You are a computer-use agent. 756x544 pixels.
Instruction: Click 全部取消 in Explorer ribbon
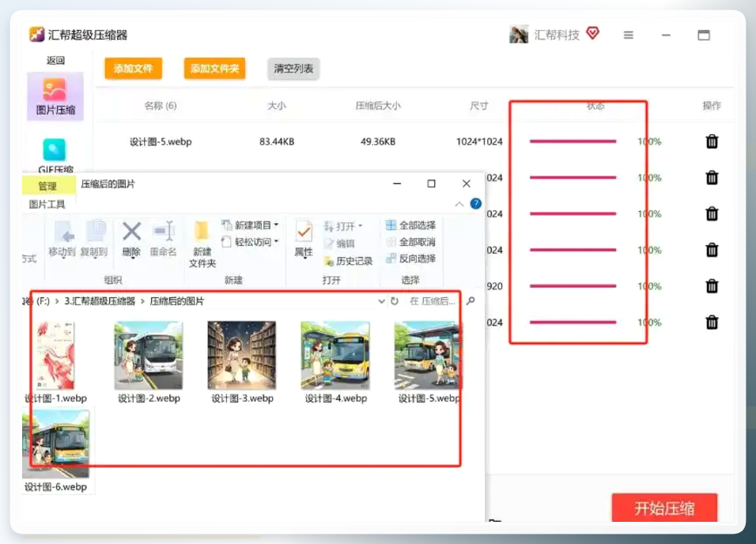pyautogui.click(x=410, y=242)
